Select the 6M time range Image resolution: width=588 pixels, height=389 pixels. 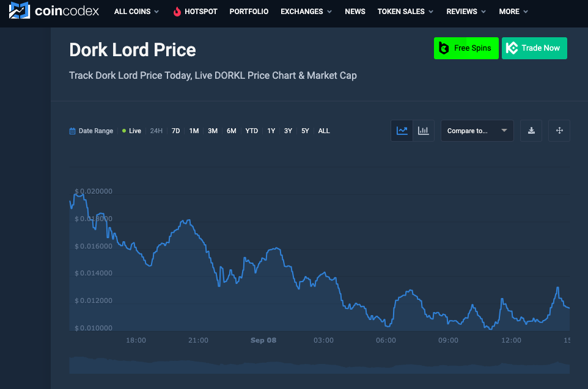pos(232,131)
